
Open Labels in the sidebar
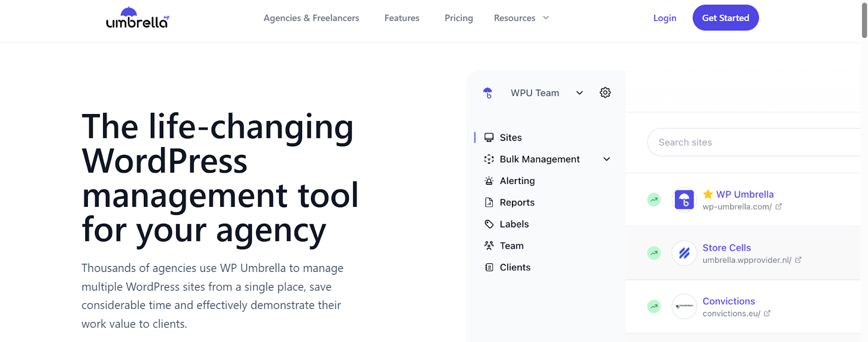[514, 224]
